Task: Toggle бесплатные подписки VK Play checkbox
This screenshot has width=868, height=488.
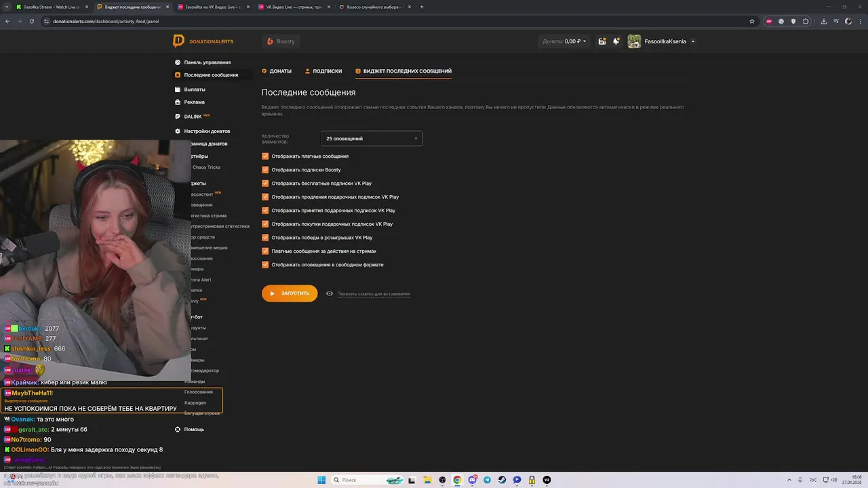Action: coord(265,183)
